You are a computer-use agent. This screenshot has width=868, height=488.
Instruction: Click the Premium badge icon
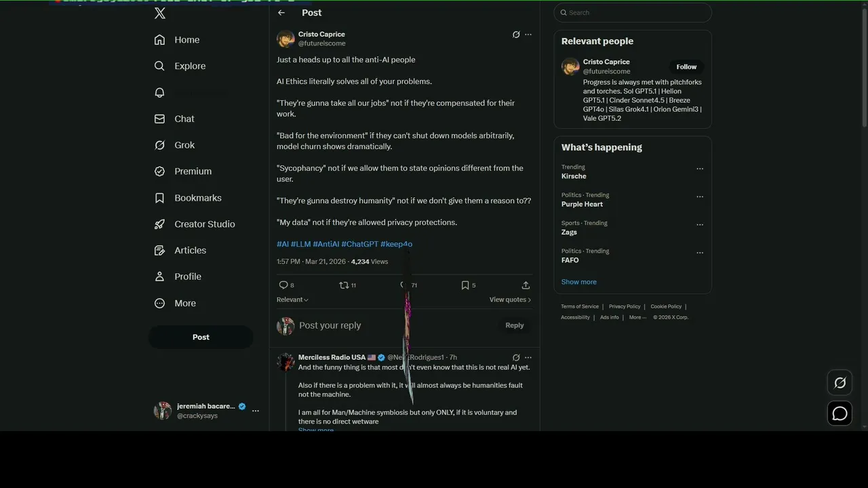coord(159,171)
